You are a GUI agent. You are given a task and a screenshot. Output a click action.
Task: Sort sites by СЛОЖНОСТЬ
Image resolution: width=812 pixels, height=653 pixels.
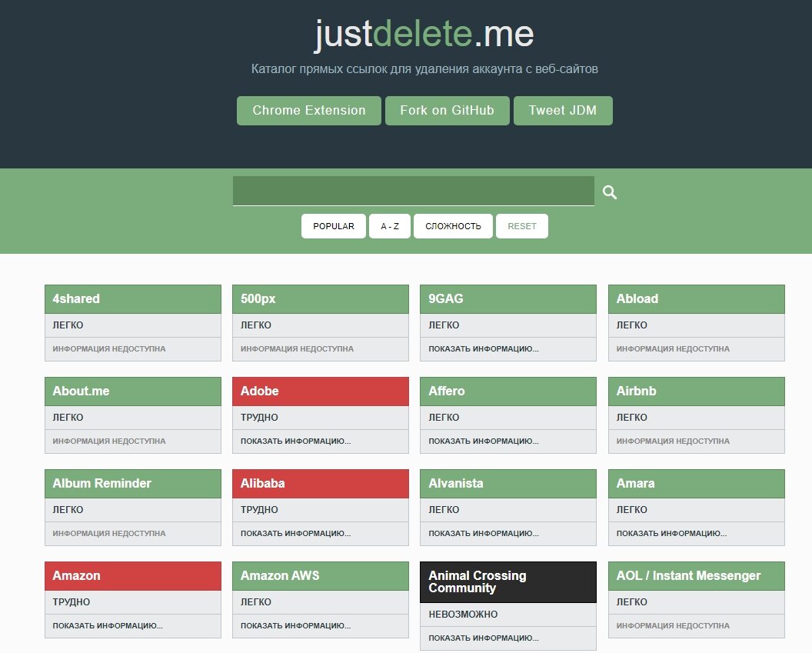pos(453,226)
